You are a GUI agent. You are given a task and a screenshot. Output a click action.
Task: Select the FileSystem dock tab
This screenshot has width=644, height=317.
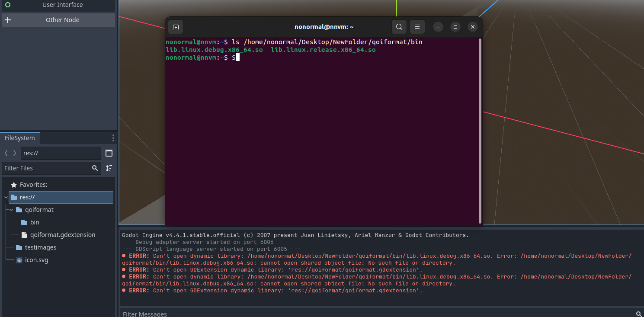point(20,138)
